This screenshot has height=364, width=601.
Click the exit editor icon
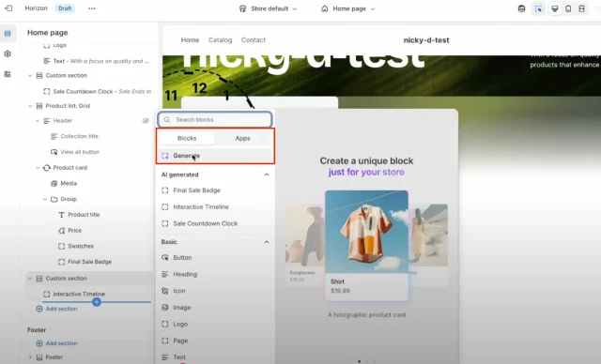[8, 8]
